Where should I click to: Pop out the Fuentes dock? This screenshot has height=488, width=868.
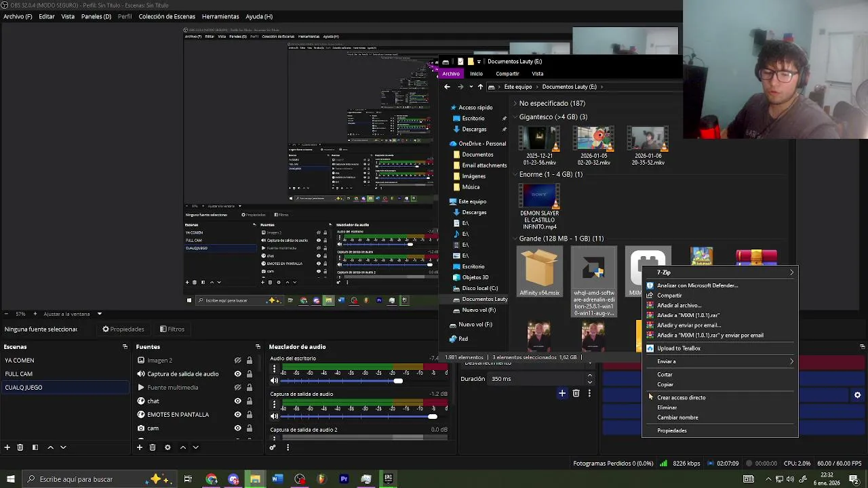pyautogui.click(x=258, y=346)
